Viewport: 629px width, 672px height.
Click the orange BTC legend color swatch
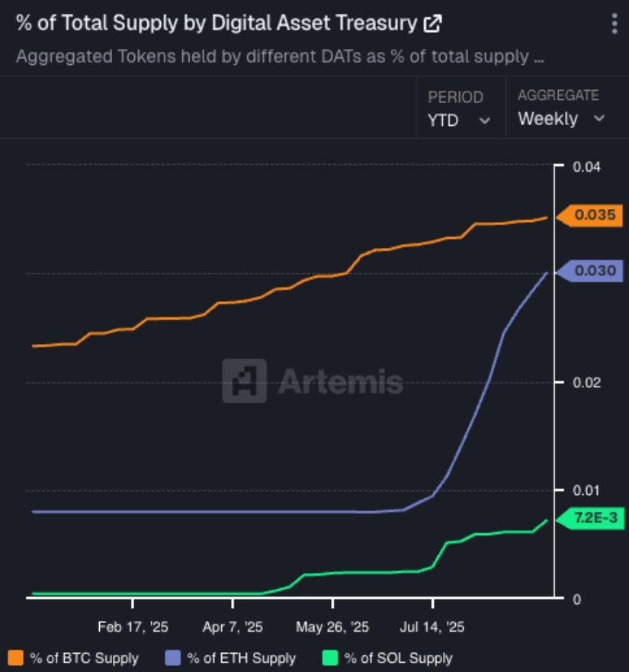click(x=15, y=658)
